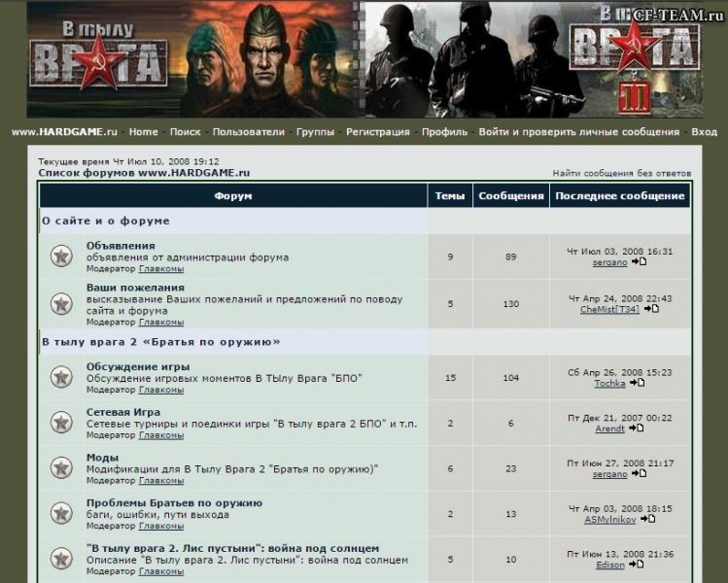Screen dimensions: 728x583
Task: Click message count 104 in Обсуждение игры row
Action: point(511,378)
